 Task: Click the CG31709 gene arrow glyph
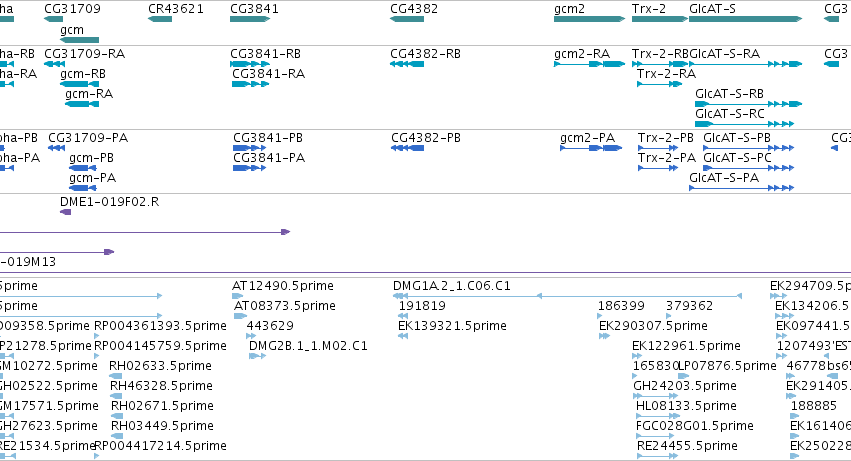click(54, 19)
